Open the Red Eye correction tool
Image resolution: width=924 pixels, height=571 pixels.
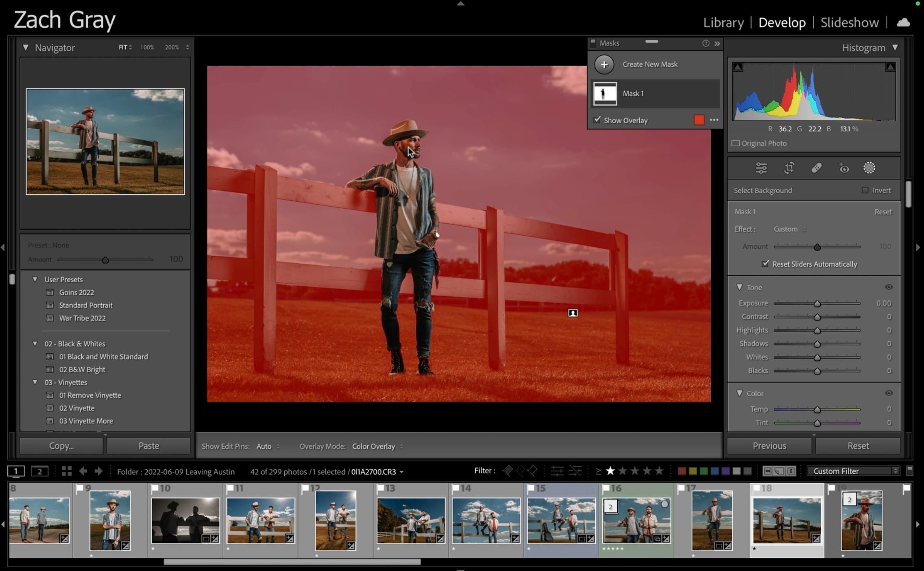point(844,168)
